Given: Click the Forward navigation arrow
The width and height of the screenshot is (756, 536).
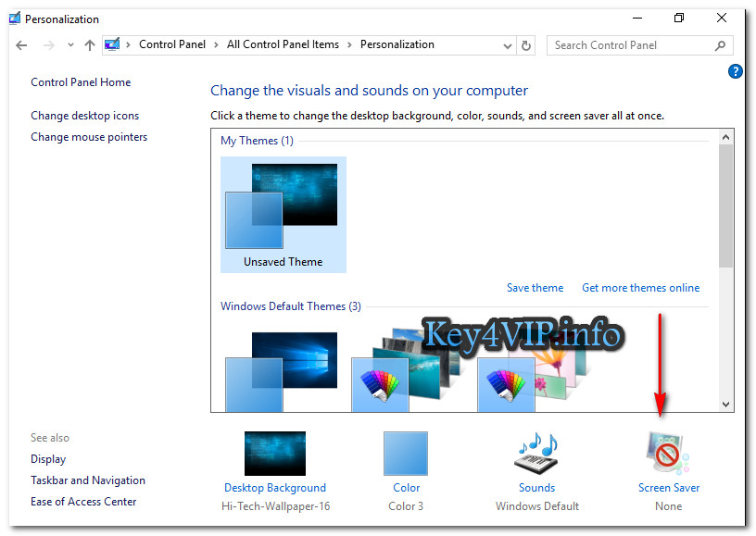Looking at the screenshot, I should (x=49, y=45).
